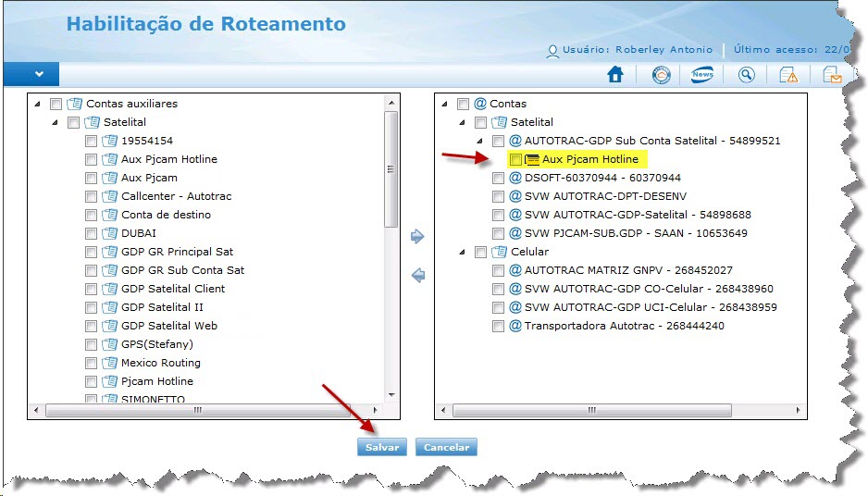
Task: Open the News icon in toolbar
Action: (x=702, y=74)
